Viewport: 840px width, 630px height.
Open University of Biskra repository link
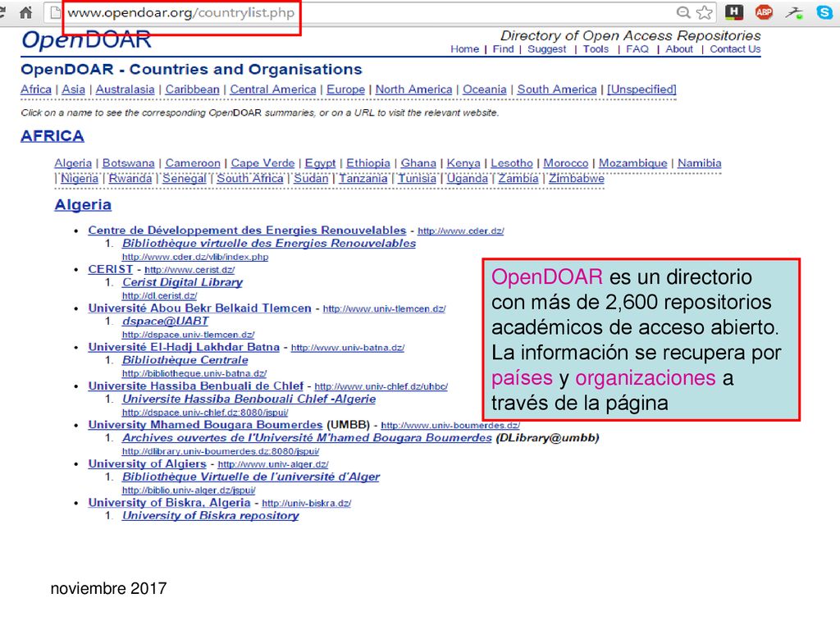(x=210, y=515)
